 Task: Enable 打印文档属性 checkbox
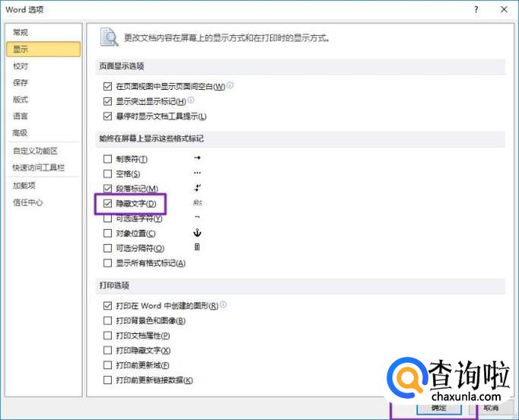pyautogui.click(x=107, y=336)
